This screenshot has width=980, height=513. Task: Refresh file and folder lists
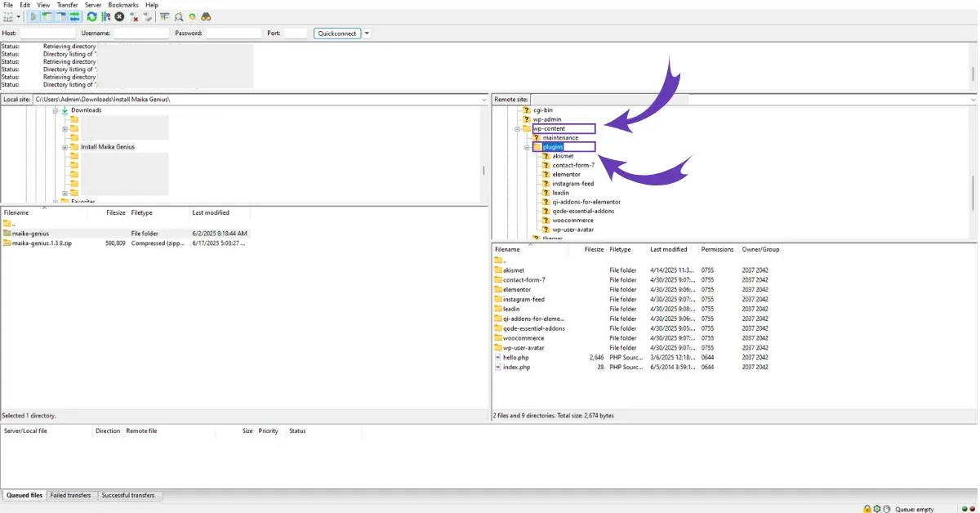coord(91,16)
